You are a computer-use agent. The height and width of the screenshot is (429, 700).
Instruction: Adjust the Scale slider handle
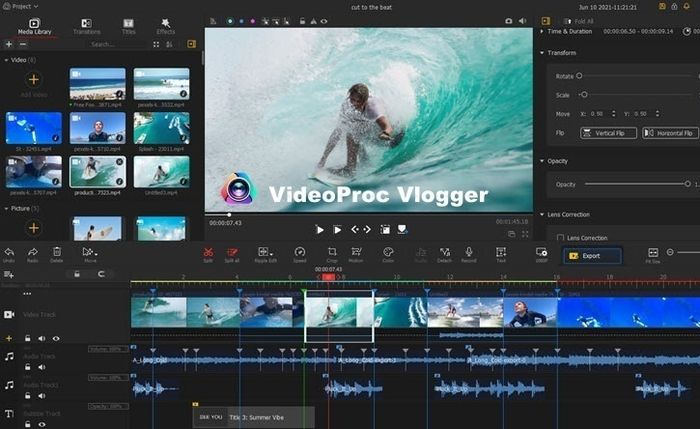584,95
